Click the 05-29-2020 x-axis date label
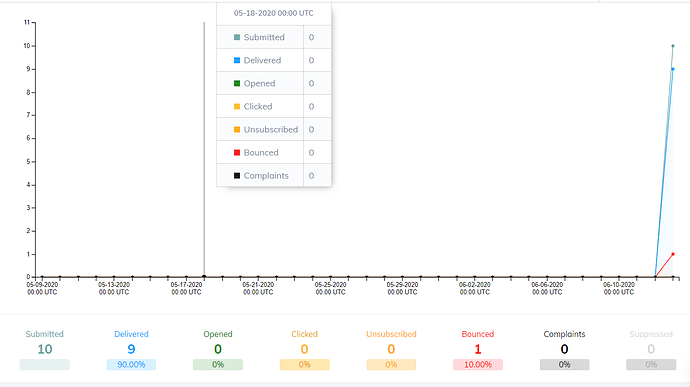The height and width of the screenshot is (387, 690). click(x=403, y=288)
